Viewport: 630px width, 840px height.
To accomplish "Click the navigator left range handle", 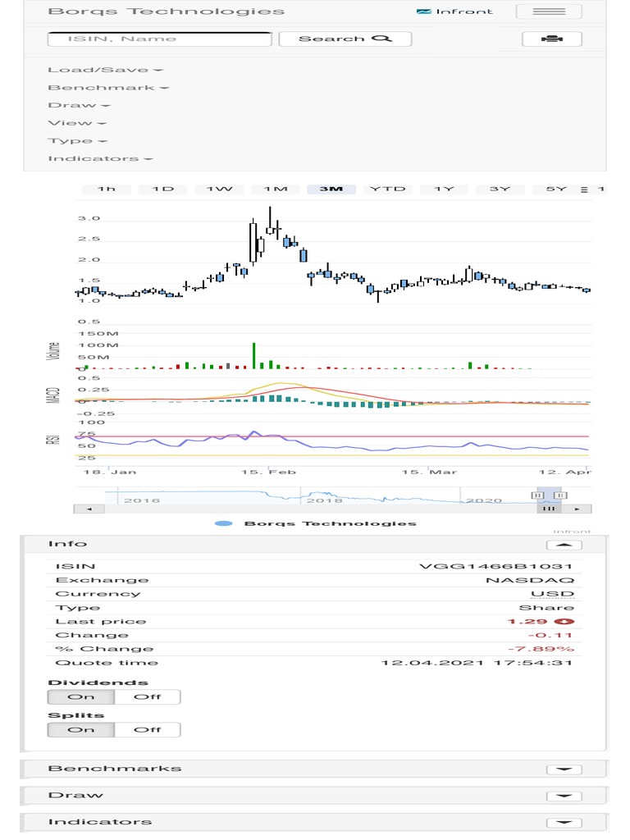I will [537, 495].
